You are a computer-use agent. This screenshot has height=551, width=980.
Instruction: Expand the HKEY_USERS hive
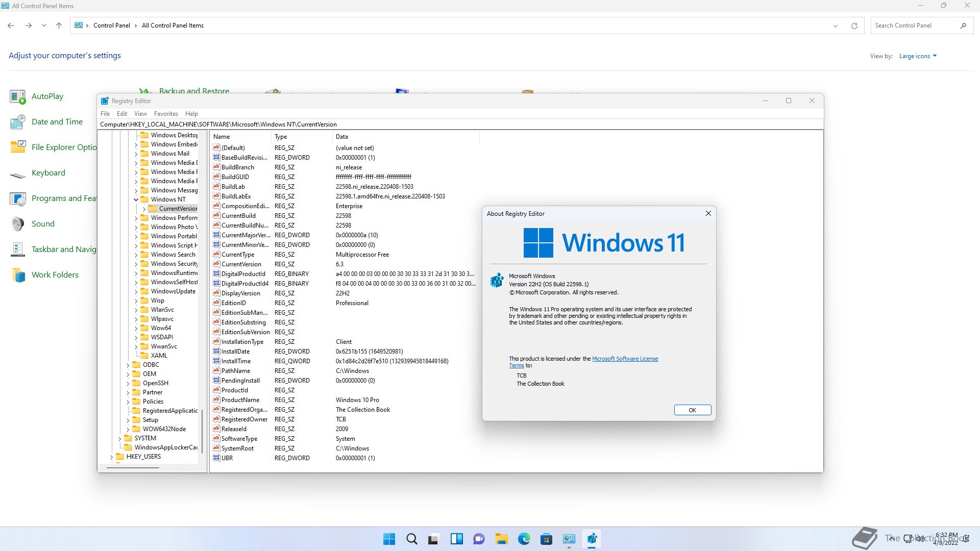point(111,457)
